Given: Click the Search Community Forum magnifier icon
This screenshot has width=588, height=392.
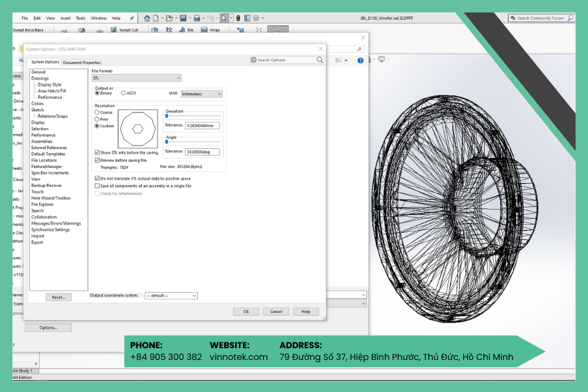Looking at the screenshot, I should [570, 18].
